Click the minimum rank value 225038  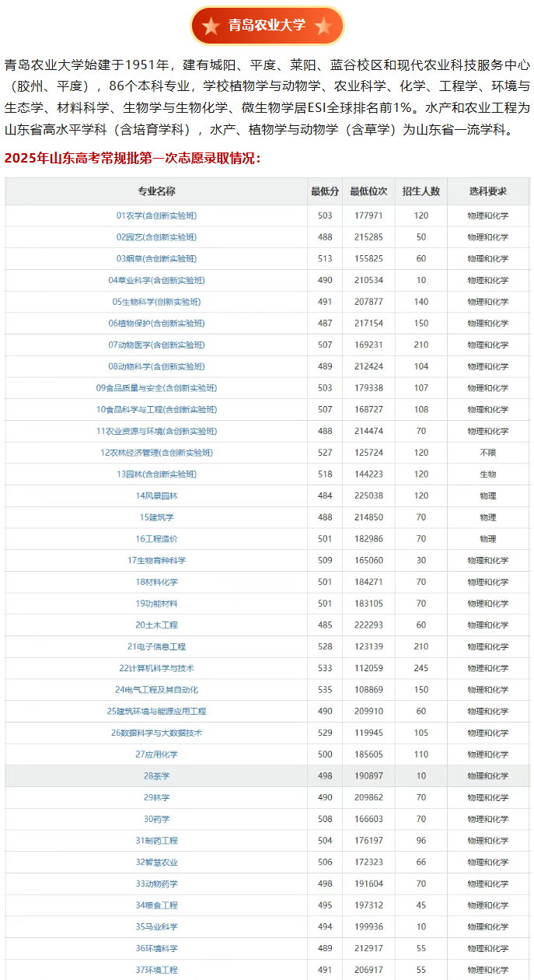click(368, 495)
